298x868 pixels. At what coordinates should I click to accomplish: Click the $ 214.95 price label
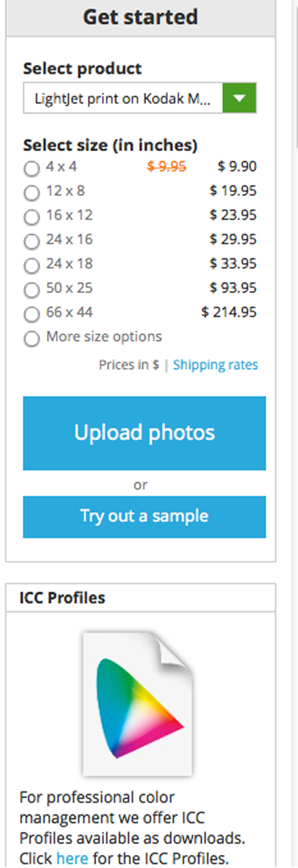pos(229,312)
